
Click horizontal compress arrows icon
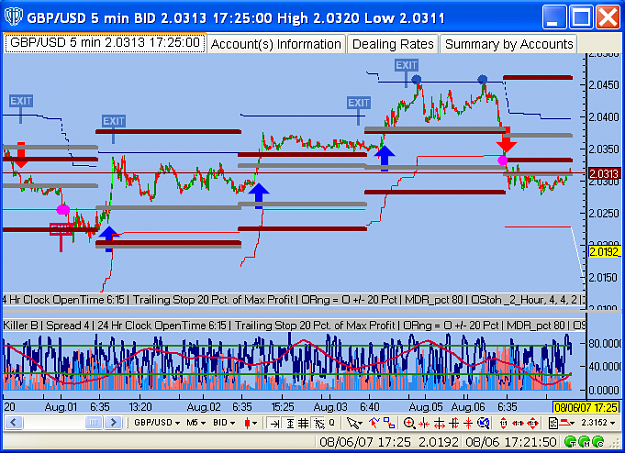tap(424, 423)
